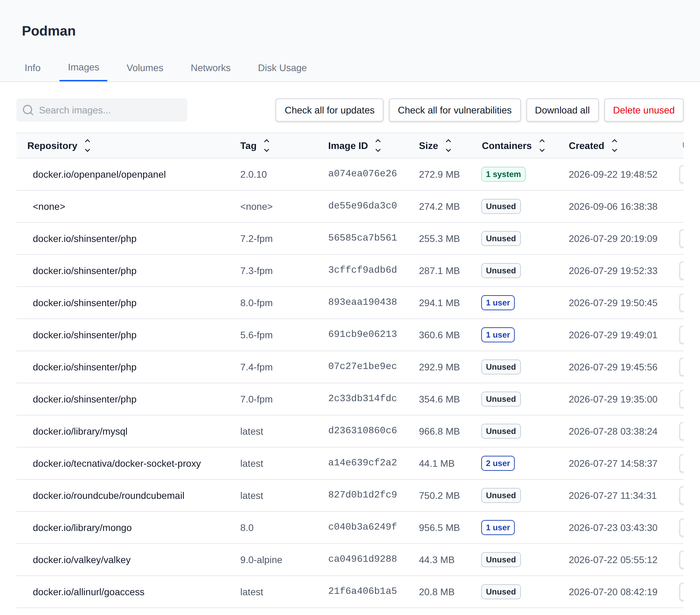Click Check all for updates button
This screenshot has width=700, height=615.
click(329, 110)
